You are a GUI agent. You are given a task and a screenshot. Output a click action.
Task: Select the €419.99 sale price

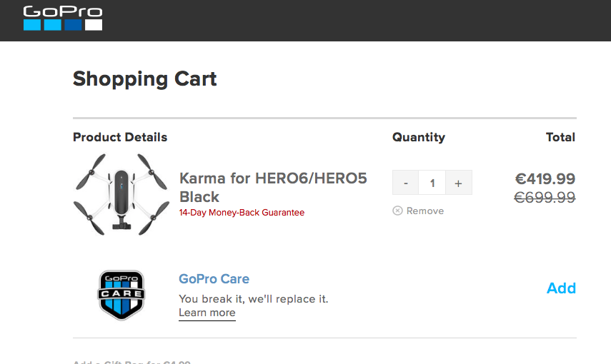545,178
